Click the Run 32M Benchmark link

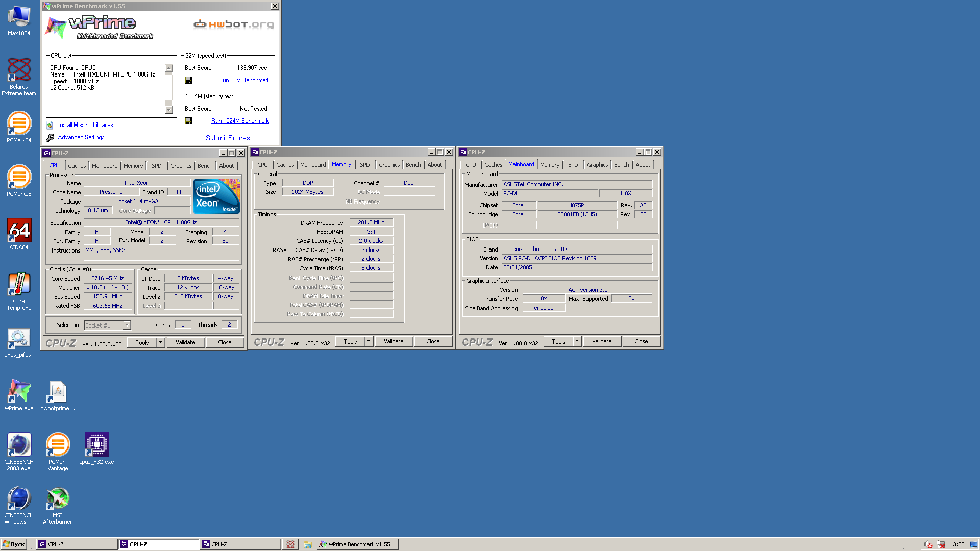(244, 80)
